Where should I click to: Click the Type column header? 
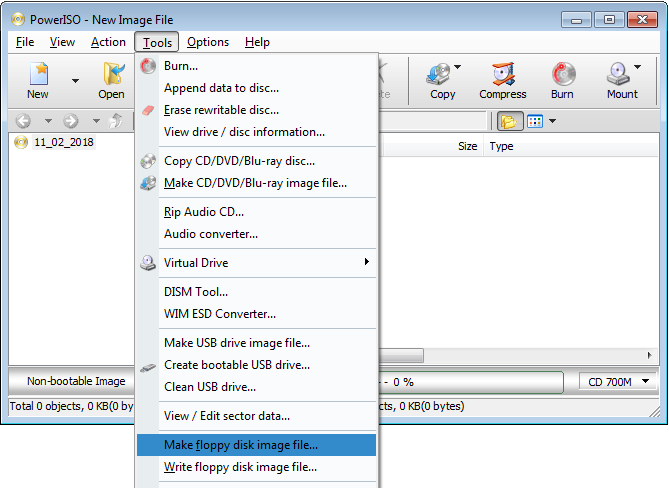tap(571, 146)
